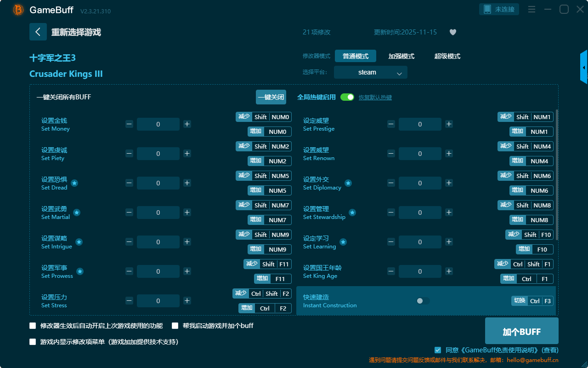Open the steam platform dropdown
The height and width of the screenshot is (368, 588).
tap(371, 72)
